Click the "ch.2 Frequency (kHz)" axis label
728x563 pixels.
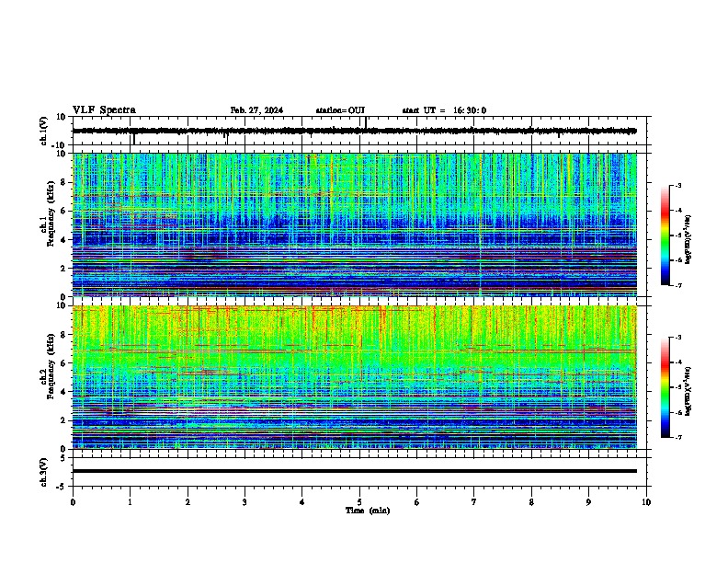(47, 366)
